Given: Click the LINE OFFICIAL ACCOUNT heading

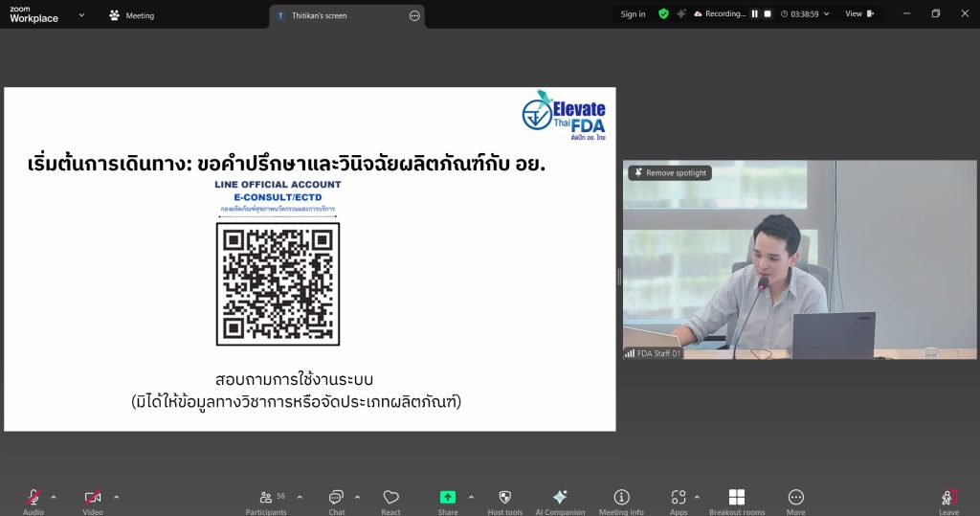Looking at the screenshot, I should [x=278, y=185].
